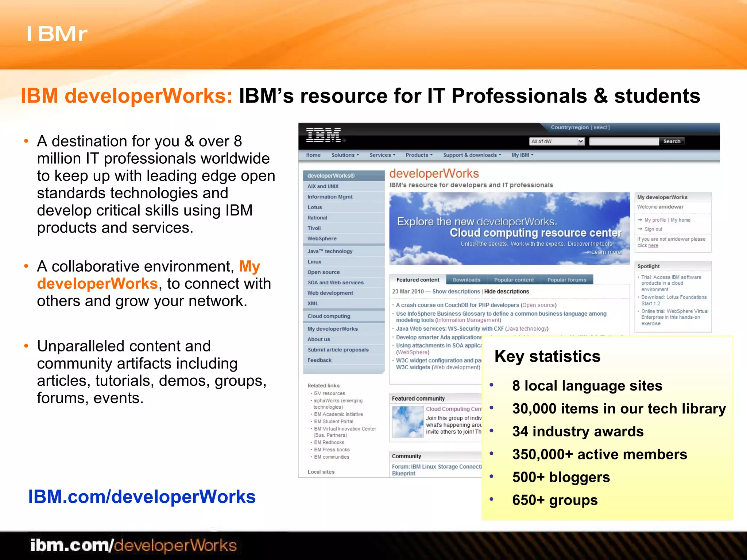
Task: Click the Show descriptions link
Action: point(456,292)
